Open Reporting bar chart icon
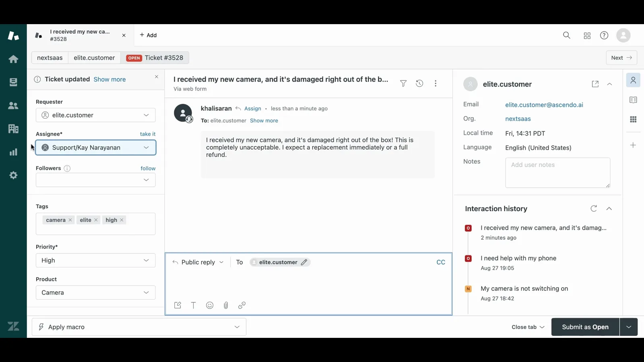 13,152
